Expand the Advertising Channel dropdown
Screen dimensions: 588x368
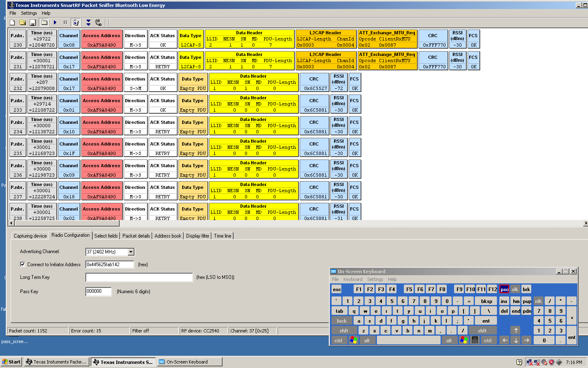pyautogui.click(x=131, y=252)
